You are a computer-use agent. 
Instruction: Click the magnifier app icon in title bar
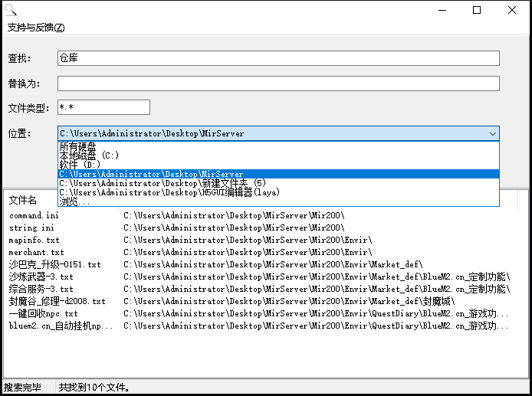pyautogui.click(x=10, y=10)
